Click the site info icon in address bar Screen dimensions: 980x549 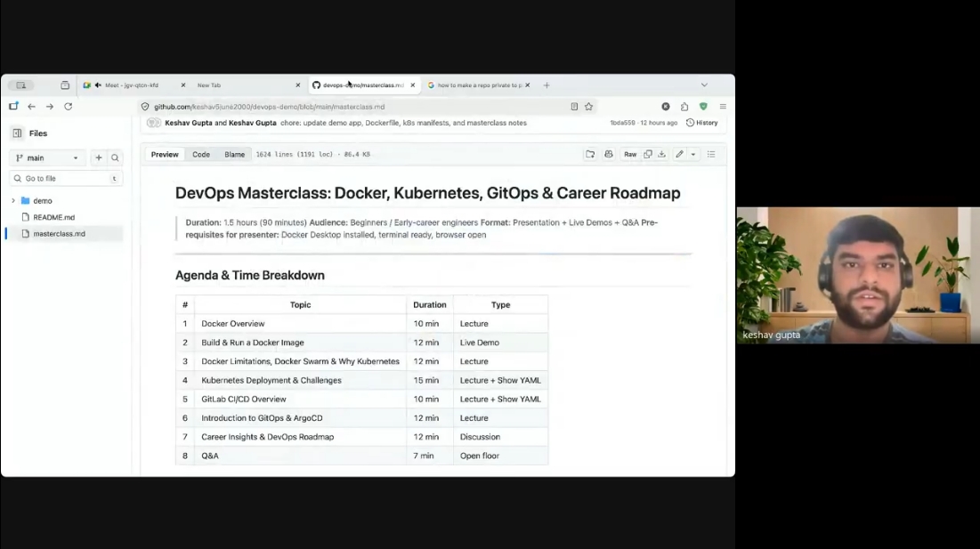tap(145, 105)
